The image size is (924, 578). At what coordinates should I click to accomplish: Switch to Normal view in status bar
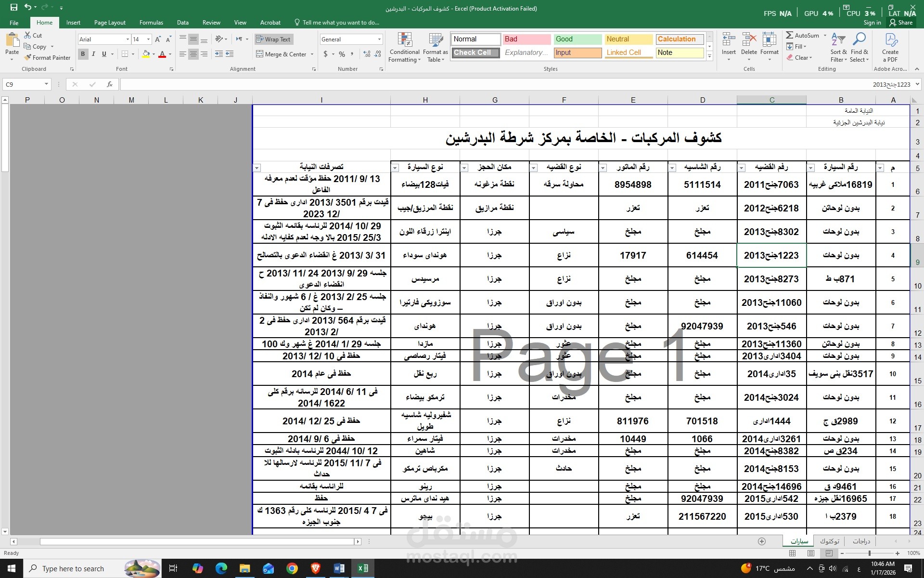[x=793, y=553]
